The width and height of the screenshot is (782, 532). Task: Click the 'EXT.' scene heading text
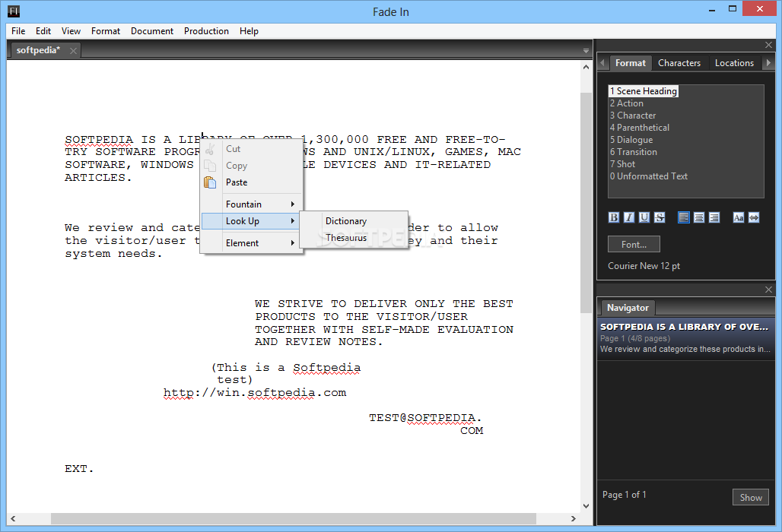pos(79,469)
